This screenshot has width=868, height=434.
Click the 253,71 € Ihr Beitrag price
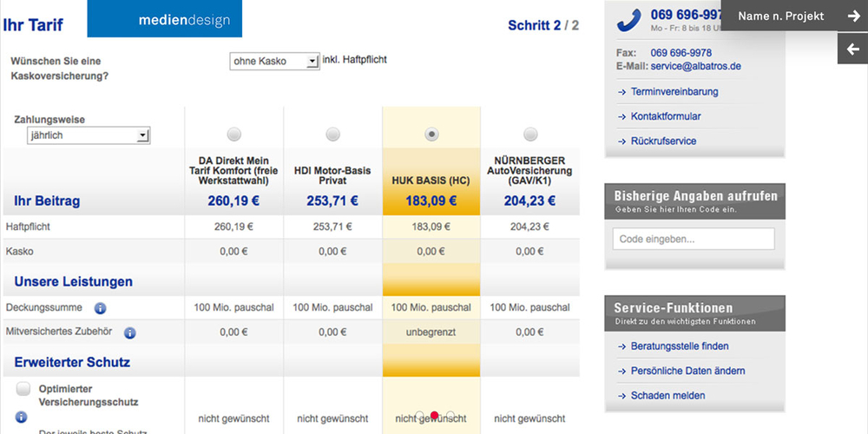[x=332, y=201]
